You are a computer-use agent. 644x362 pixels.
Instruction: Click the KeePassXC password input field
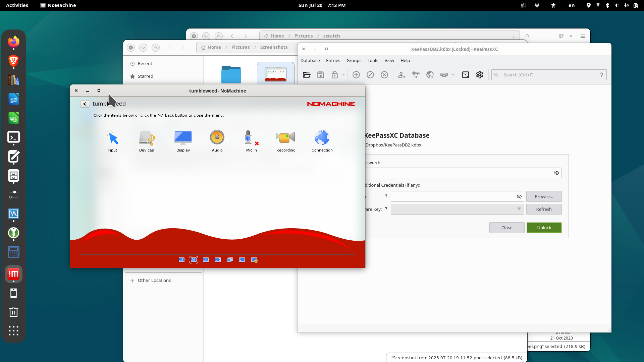click(463, 173)
